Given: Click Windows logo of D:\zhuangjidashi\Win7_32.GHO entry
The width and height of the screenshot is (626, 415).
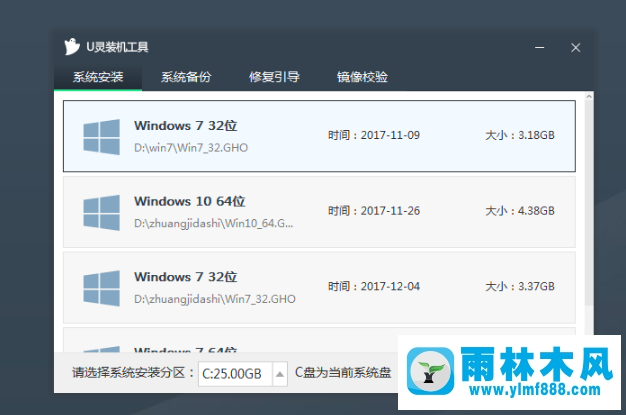Looking at the screenshot, I should click(101, 288).
